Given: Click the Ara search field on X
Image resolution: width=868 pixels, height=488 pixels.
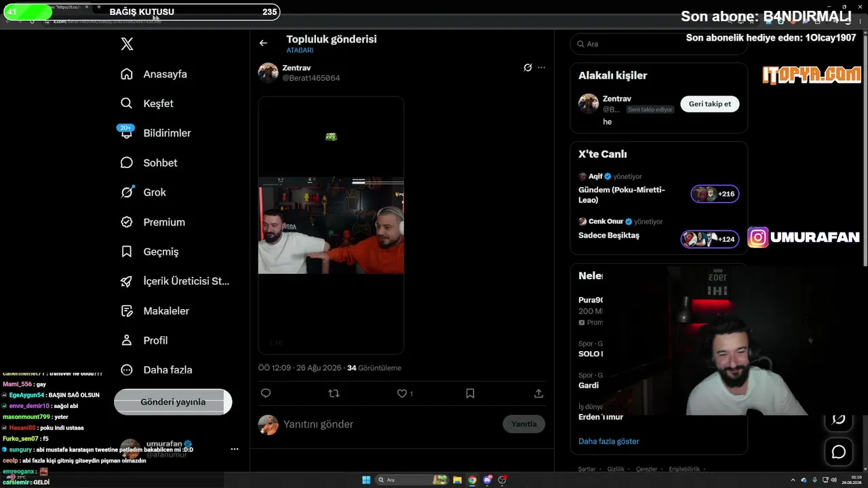Looking at the screenshot, I should pos(659,44).
